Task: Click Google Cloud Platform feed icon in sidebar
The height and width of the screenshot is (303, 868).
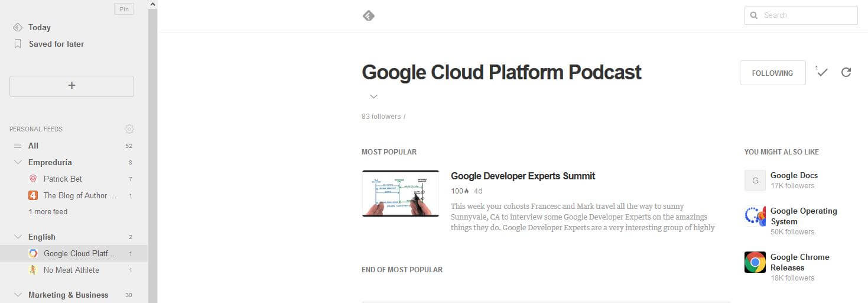Action: (33, 253)
